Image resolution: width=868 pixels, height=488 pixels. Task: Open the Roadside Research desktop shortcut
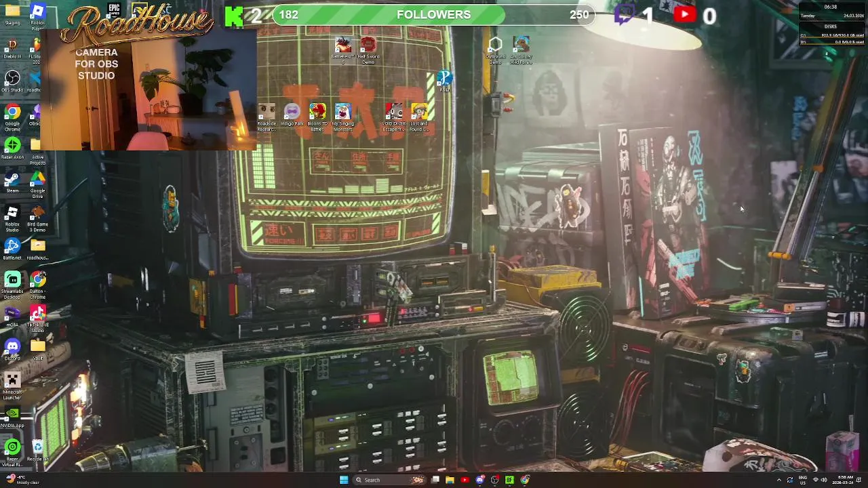pyautogui.click(x=267, y=117)
